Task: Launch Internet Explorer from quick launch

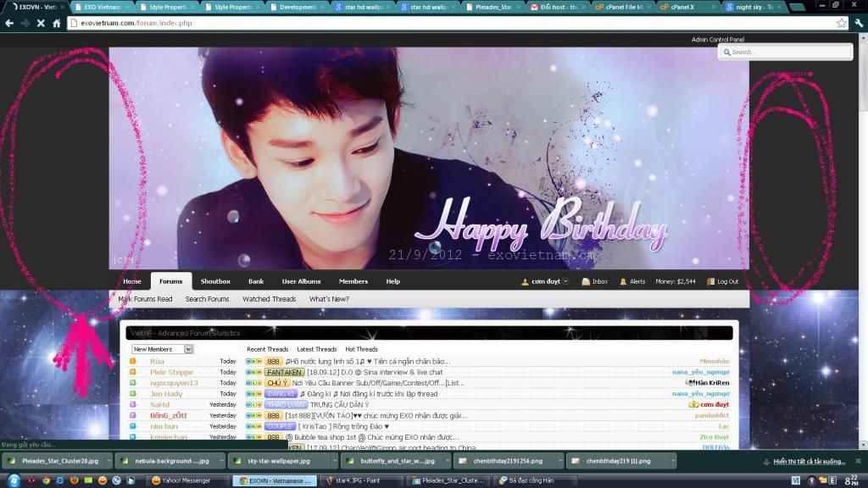Action: [60, 480]
